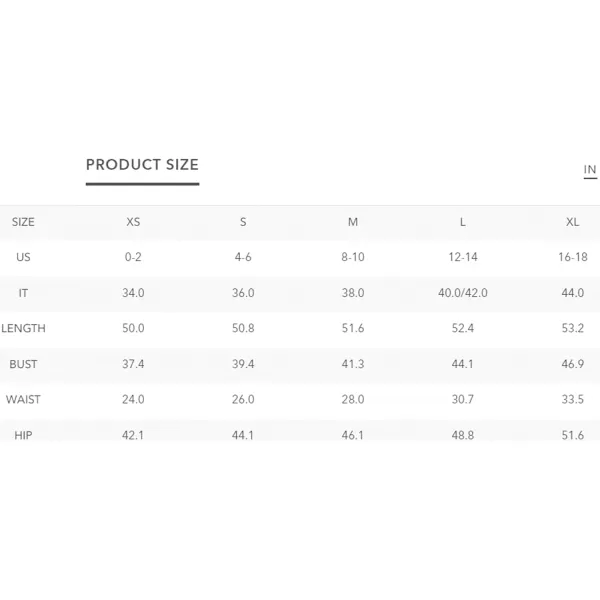Click the 53.2 length value cell
This screenshot has height=600, width=600.
572,328
